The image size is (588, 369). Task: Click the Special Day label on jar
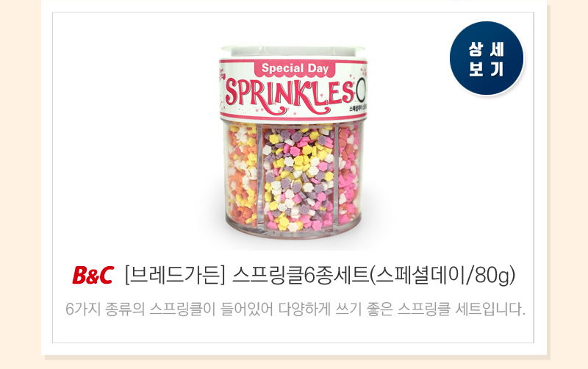[295, 68]
